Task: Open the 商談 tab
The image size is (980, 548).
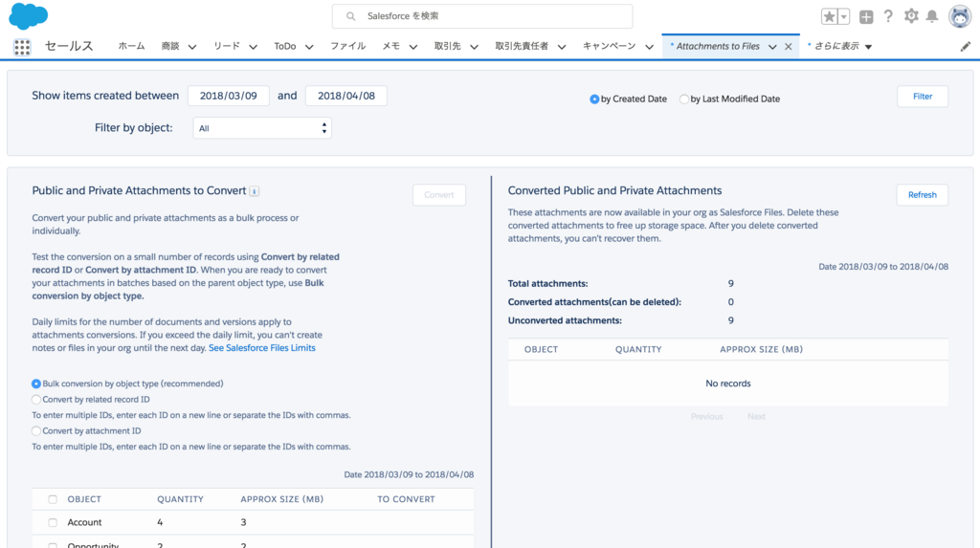Action: (x=170, y=46)
